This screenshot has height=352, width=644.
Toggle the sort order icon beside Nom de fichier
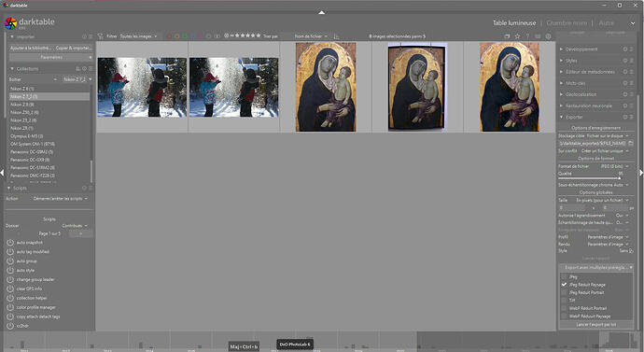click(x=336, y=36)
